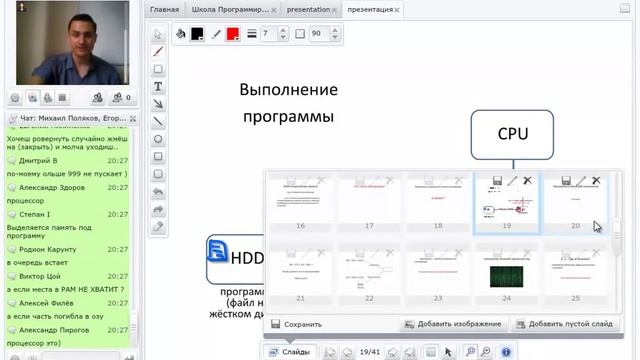Click the line thickness field showing 7
The height and width of the screenshot is (360, 640).
tap(269, 33)
